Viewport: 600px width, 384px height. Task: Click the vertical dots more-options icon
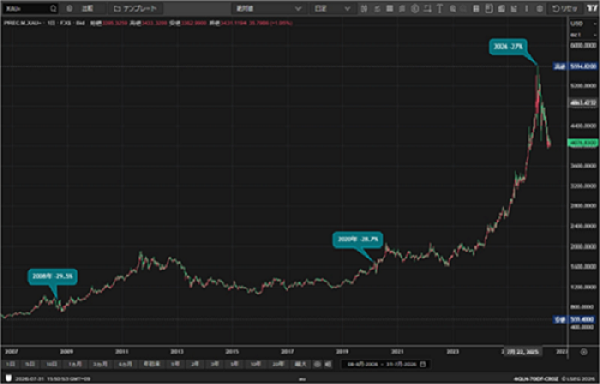[x=527, y=8]
